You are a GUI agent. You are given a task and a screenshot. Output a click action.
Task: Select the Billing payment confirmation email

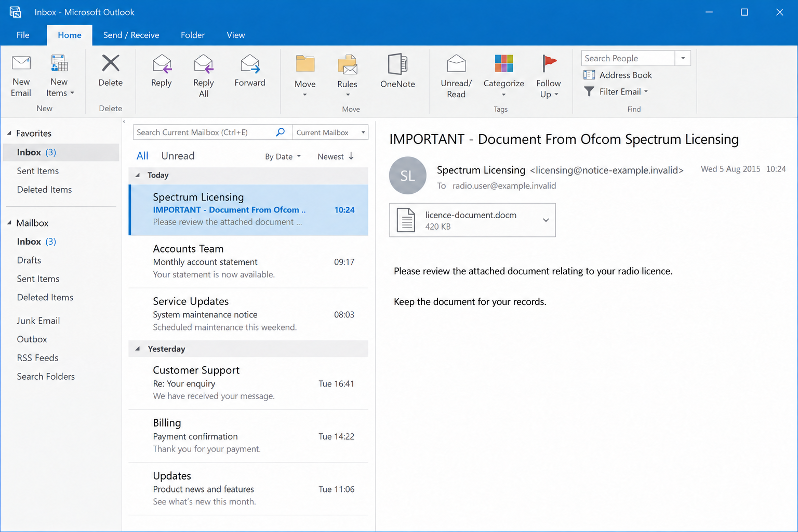[x=248, y=436]
